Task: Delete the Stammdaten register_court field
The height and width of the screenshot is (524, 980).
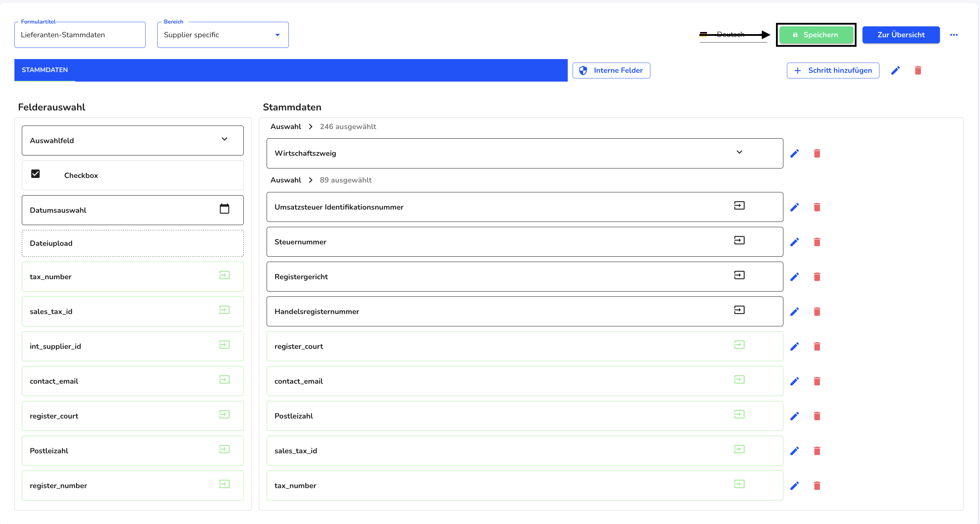Action: click(x=817, y=346)
